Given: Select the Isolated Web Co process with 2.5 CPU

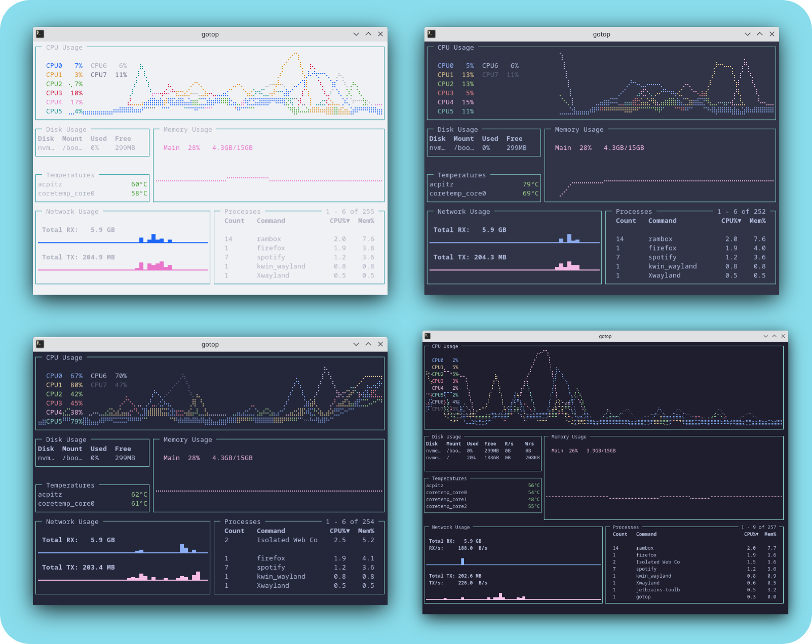Looking at the screenshot, I should 287,540.
